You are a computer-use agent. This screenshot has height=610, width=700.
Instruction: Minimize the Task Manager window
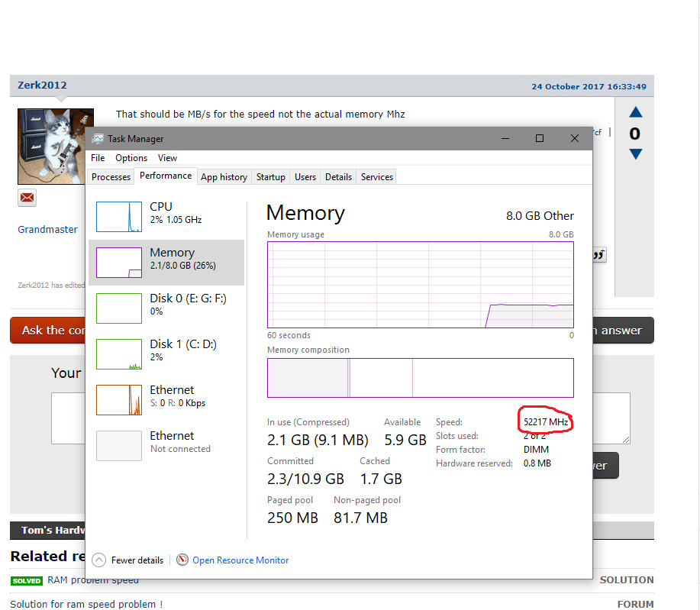click(505, 138)
